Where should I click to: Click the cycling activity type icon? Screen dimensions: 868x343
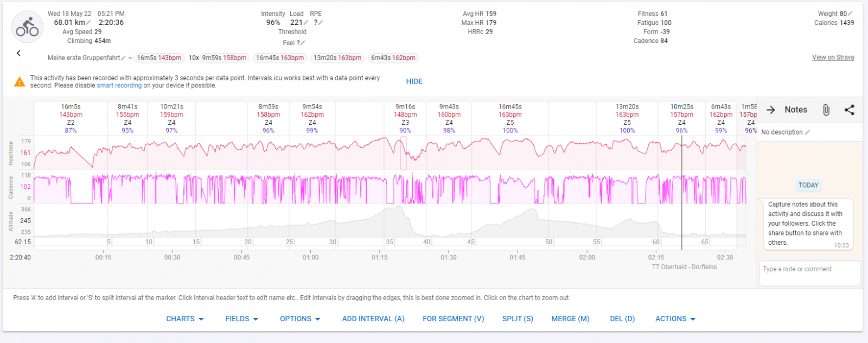click(x=27, y=27)
